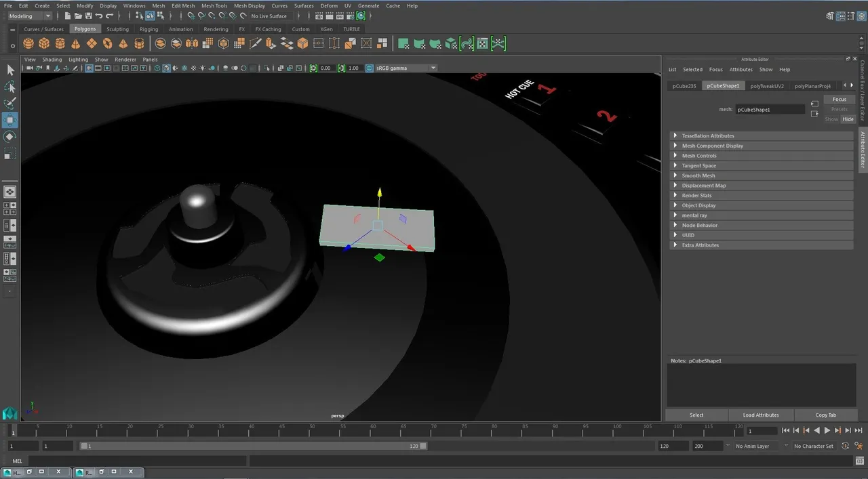The width and height of the screenshot is (868, 479).
Task: Create a polygon torus from shelf
Action: [107, 43]
